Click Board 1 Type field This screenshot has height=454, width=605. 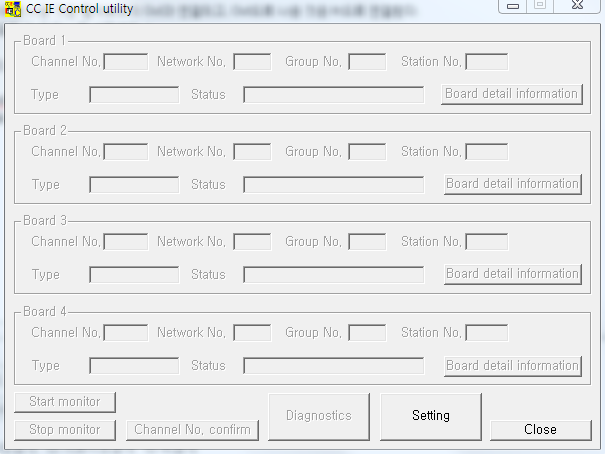coord(134,95)
